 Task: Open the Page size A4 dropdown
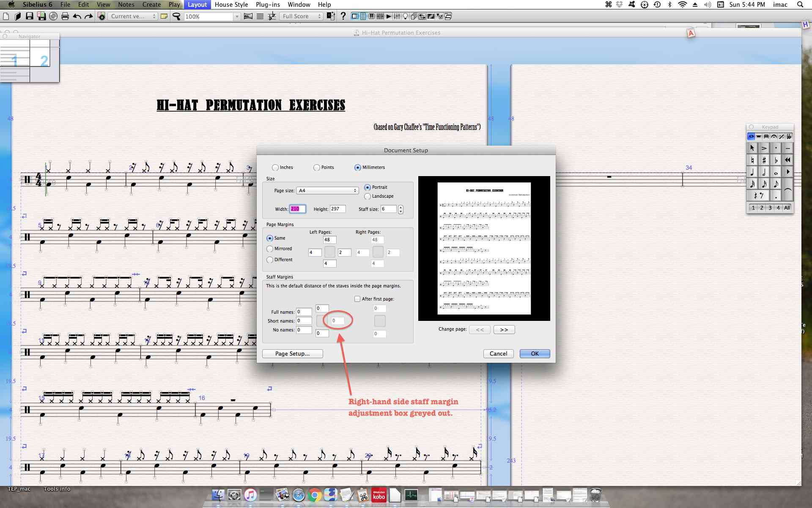pos(328,190)
